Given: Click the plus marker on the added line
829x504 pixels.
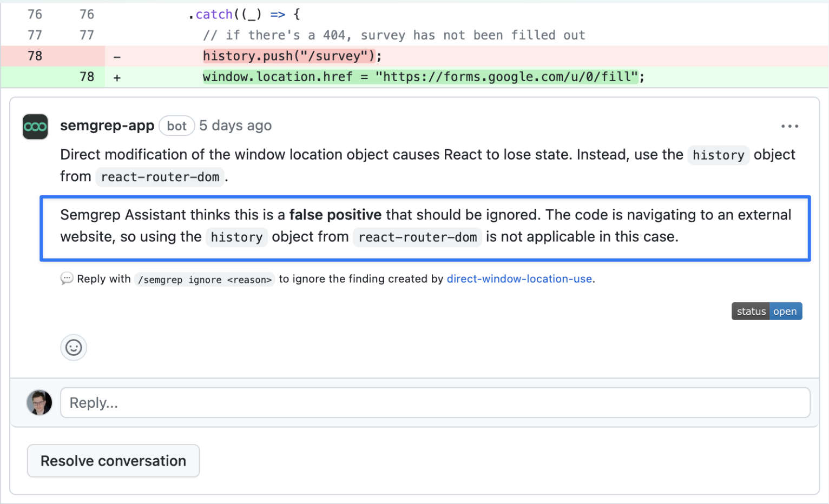Looking at the screenshot, I should click(117, 77).
